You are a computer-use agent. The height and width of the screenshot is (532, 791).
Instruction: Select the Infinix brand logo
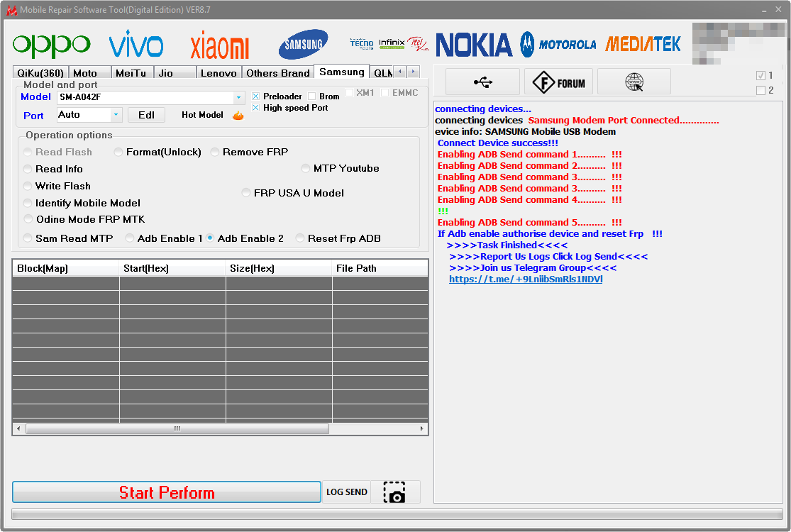click(x=392, y=43)
